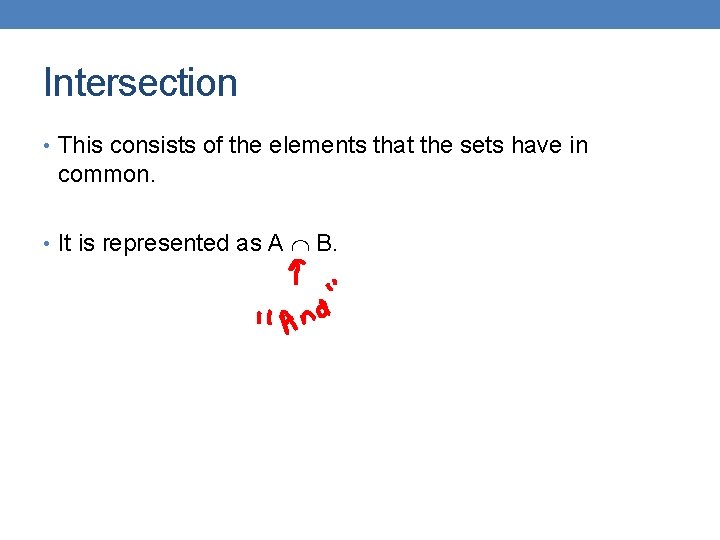720x540 pixels.
Task: Click the red upward arrow annotation
Action: click(x=297, y=272)
